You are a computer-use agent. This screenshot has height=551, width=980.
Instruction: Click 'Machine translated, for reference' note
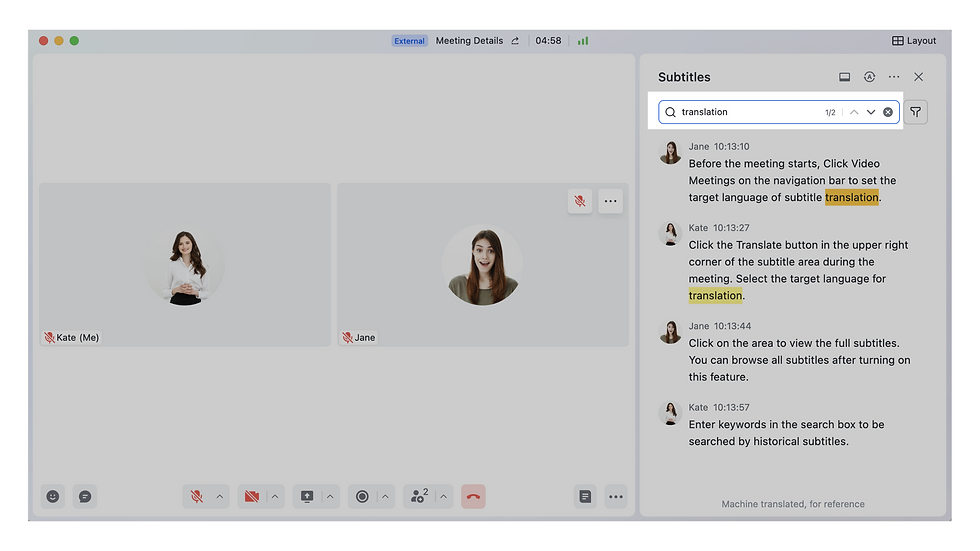793,504
